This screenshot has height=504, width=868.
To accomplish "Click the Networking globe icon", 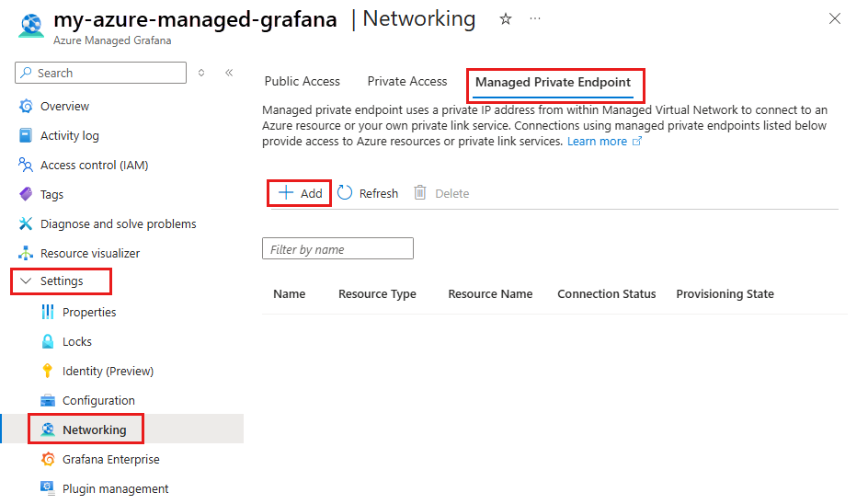I will point(48,430).
